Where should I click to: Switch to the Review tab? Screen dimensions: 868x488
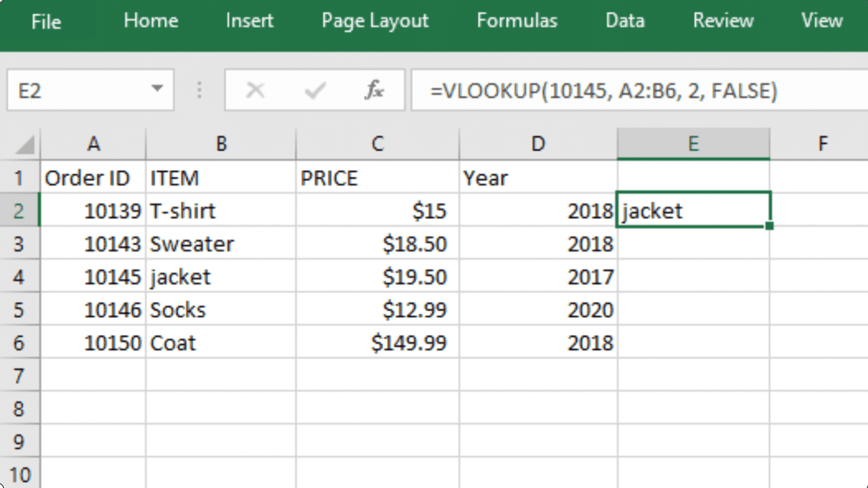723,21
